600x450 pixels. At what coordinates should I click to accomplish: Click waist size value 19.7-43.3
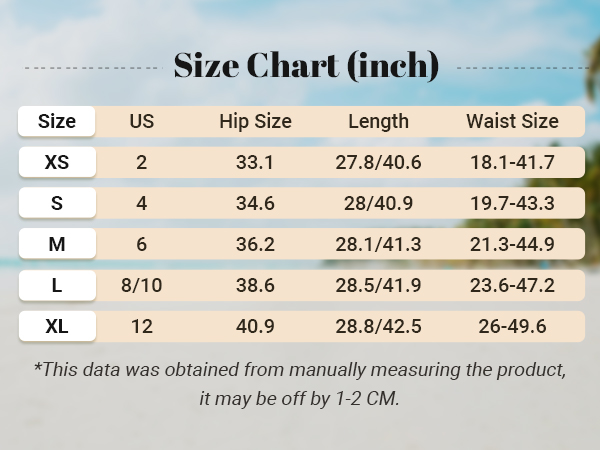(x=512, y=203)
